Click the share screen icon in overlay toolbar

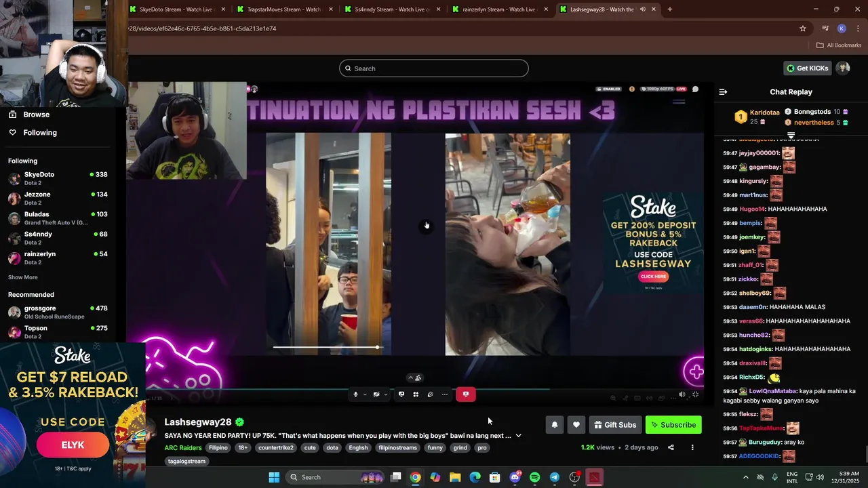(x=401, y=394)
